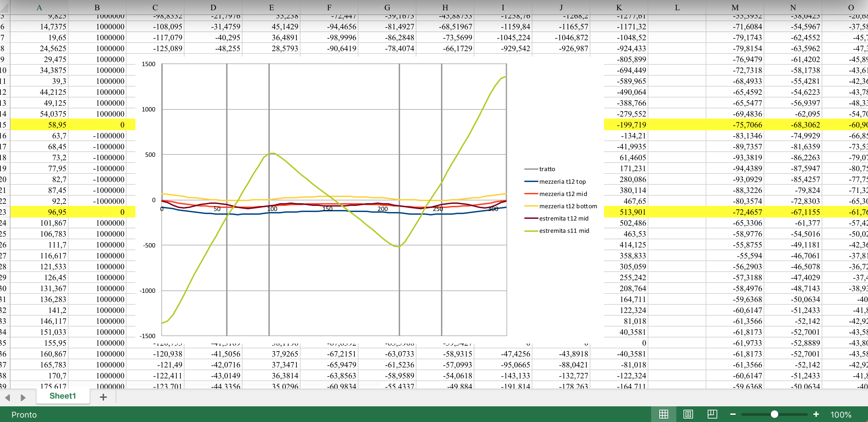Click the zoom in plus button

click(816, 414)
